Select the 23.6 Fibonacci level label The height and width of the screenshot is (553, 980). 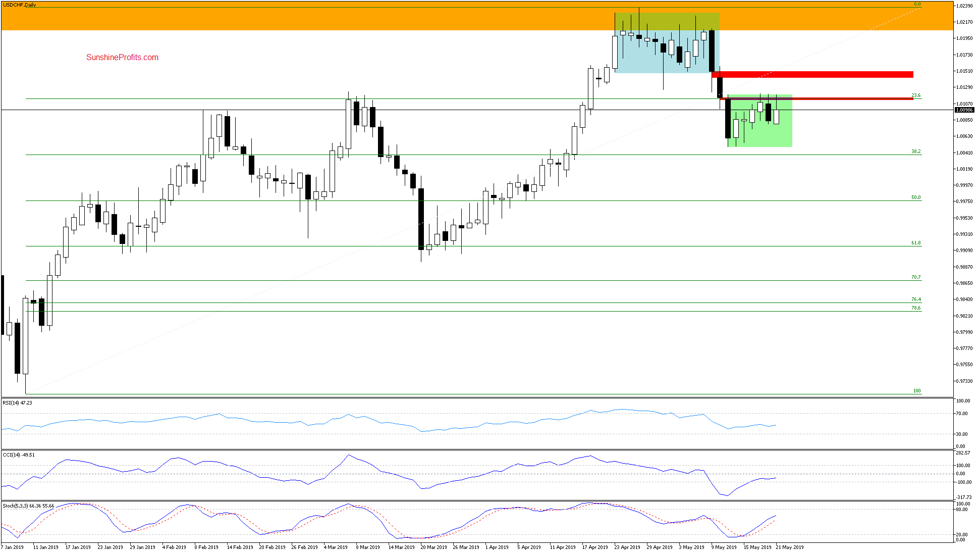(916, 95)
